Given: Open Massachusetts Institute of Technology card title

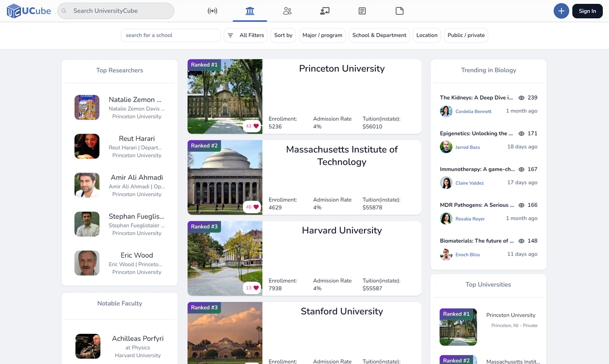Looking at the screenshot, I should (342, 156).
